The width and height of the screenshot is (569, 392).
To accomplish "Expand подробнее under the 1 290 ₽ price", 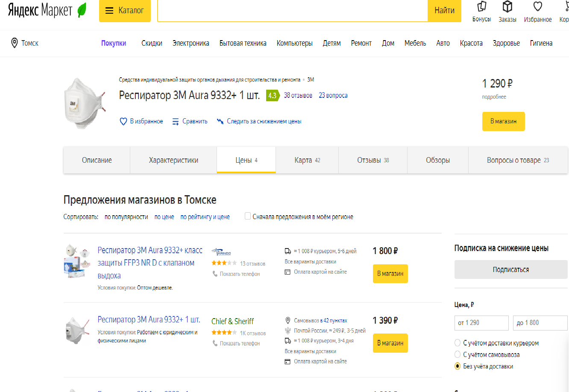I will tap(494, 97).
